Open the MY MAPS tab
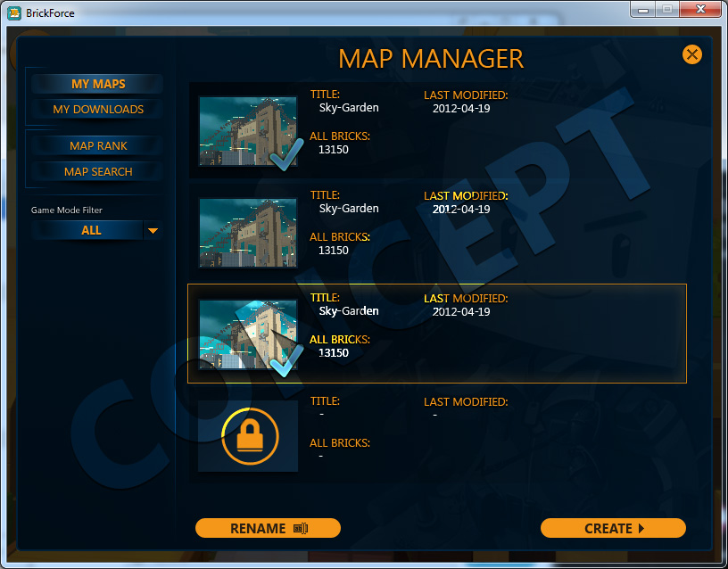 [97, 84]
